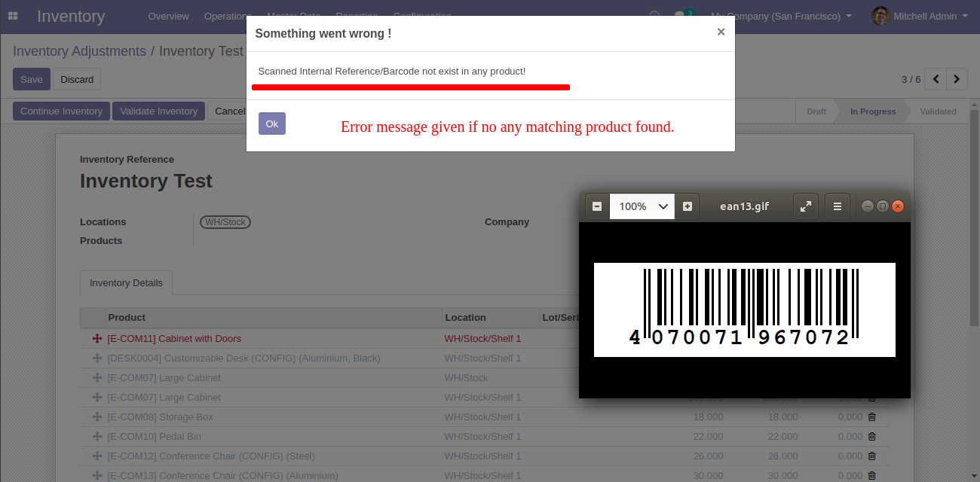Viewport: 980px width, 482px height.
Task: Click drag handle of Cabinet with Doors row
Action: click(96, 339)
